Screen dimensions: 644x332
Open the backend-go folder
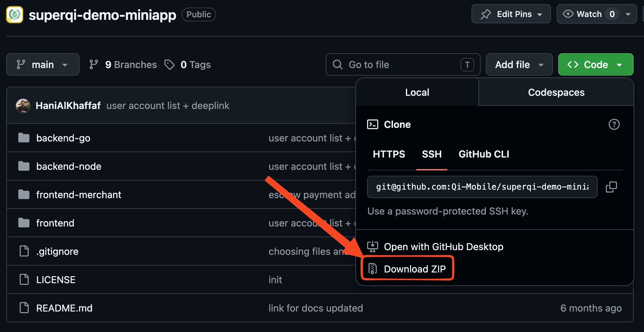[x=63, y=138]
